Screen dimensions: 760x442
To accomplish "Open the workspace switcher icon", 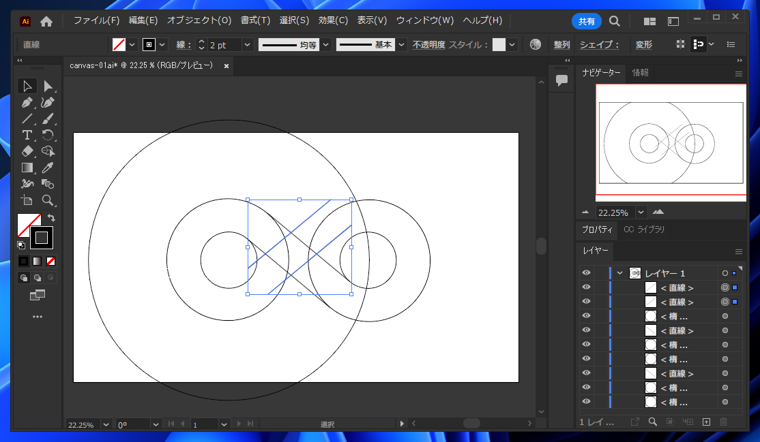I will pyautogui.click(x=673, y=21).
